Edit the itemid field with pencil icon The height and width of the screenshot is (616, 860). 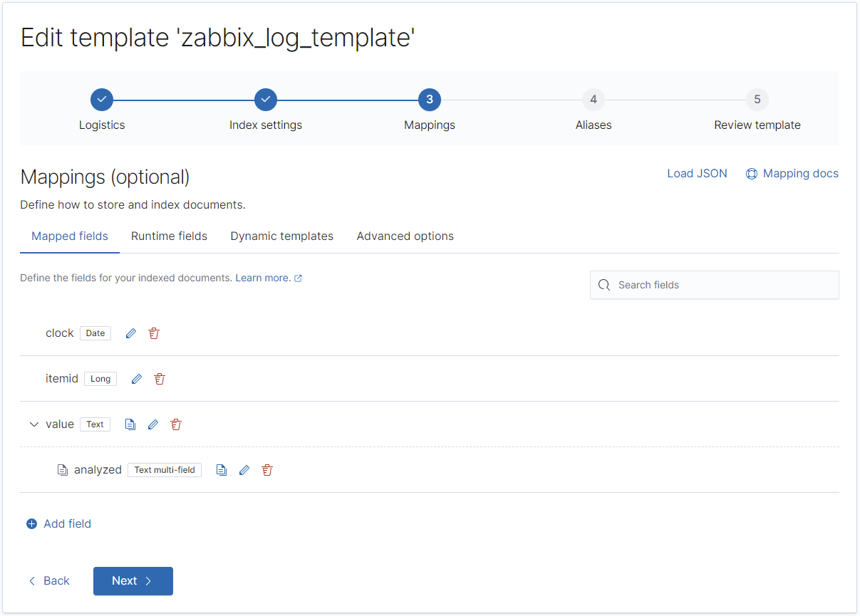pos(137,379)
